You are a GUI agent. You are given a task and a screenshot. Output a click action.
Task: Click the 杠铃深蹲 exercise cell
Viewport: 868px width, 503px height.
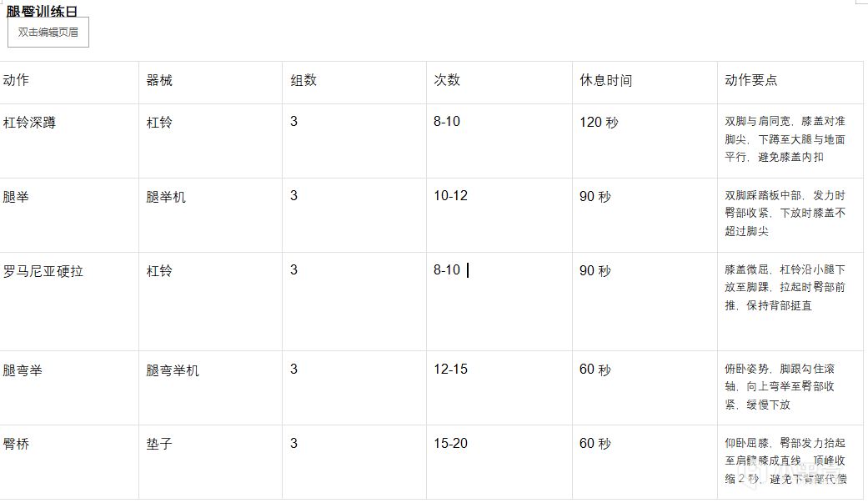(30, 123)
